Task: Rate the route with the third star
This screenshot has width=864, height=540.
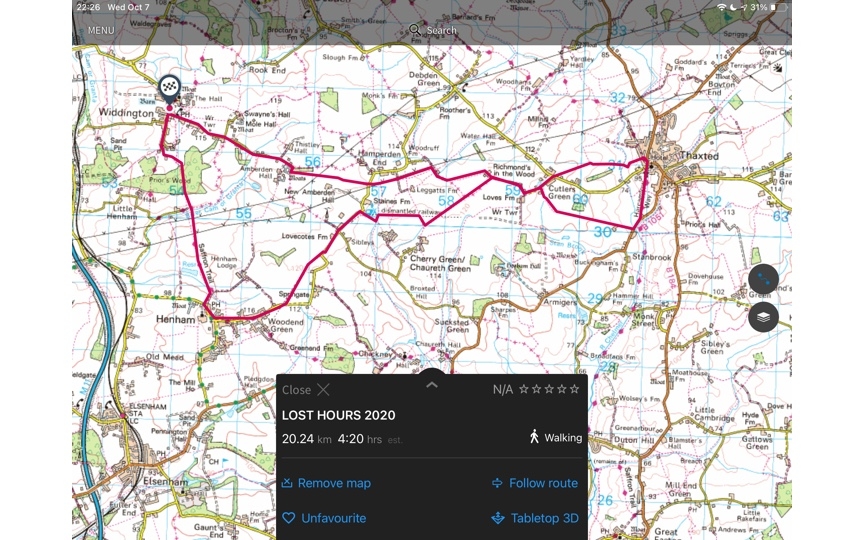Action: (549, 389)
